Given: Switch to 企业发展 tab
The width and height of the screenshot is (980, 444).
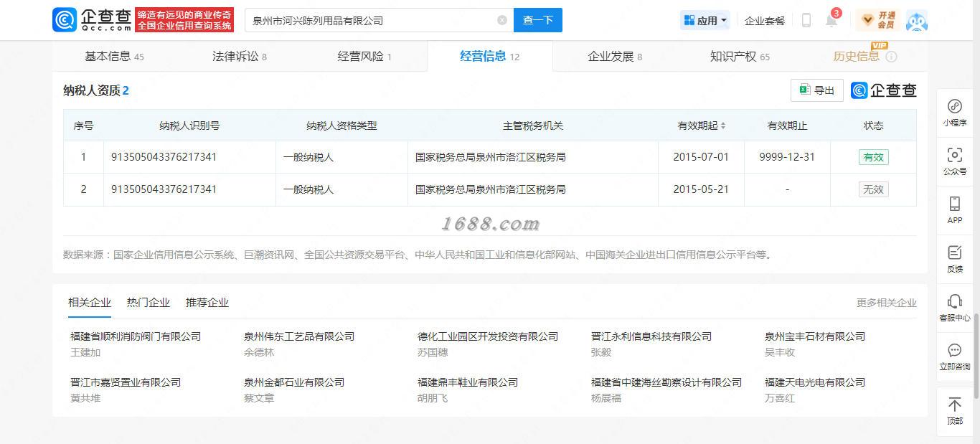Looking at the screenshot, I should 615,56.
